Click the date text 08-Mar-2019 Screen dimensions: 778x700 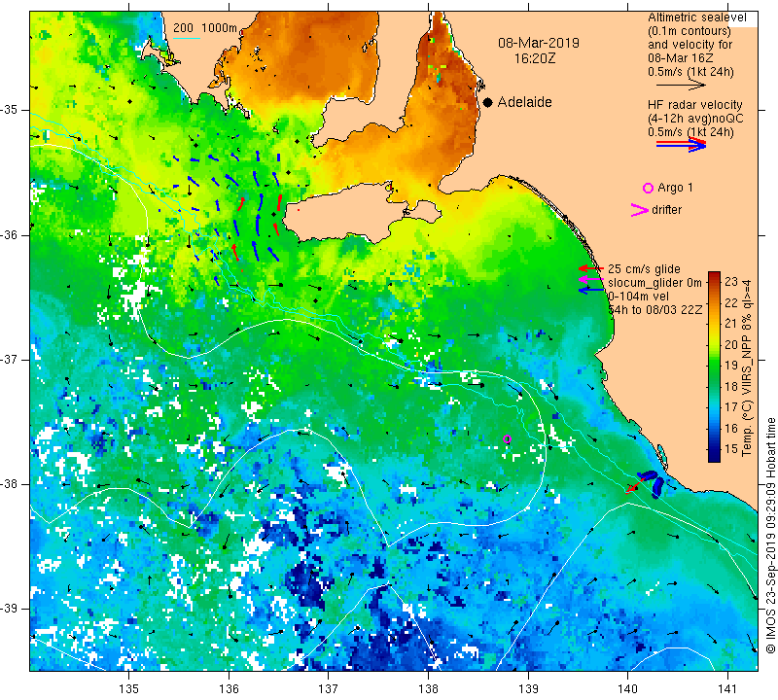tap(539, 43)
